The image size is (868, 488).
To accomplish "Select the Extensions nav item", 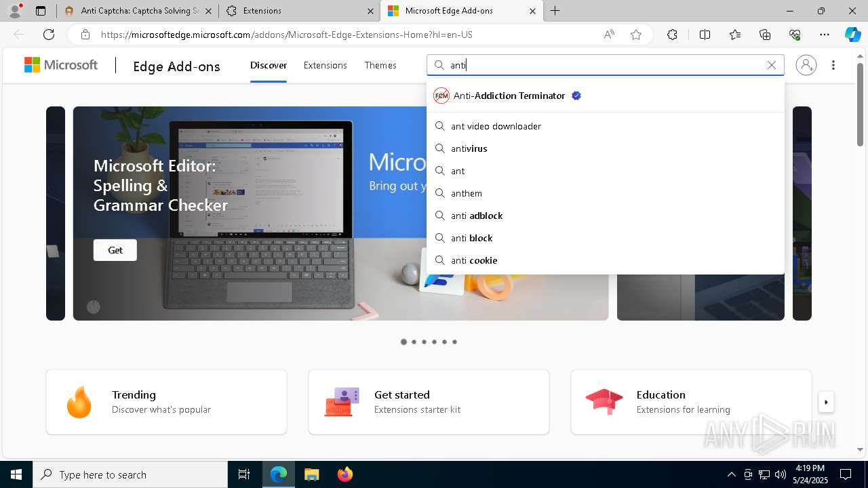I will coord(325,65).
